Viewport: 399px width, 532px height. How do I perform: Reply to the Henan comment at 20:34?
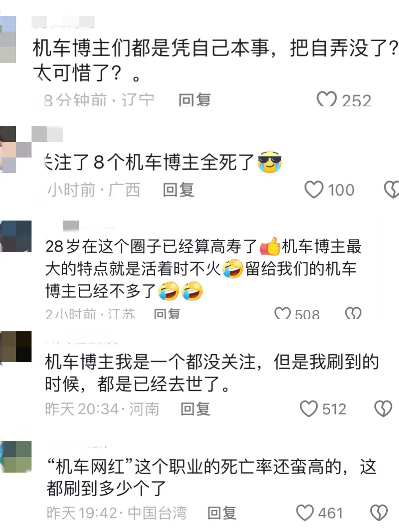pos(195,409)
